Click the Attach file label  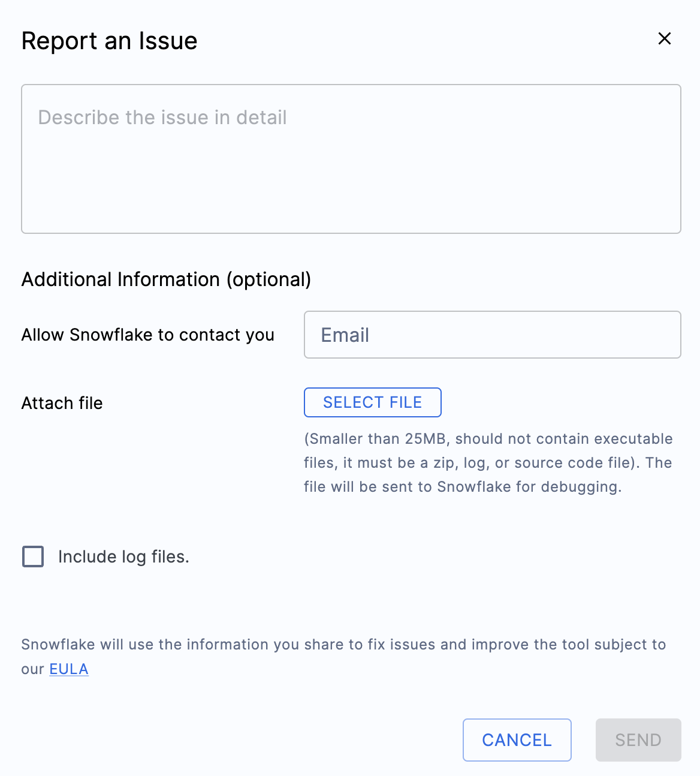coord(62,403)
